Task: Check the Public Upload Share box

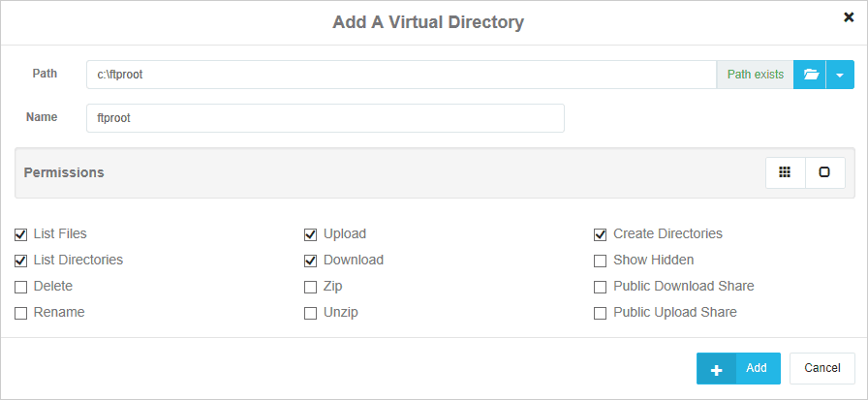Action: 601,313
